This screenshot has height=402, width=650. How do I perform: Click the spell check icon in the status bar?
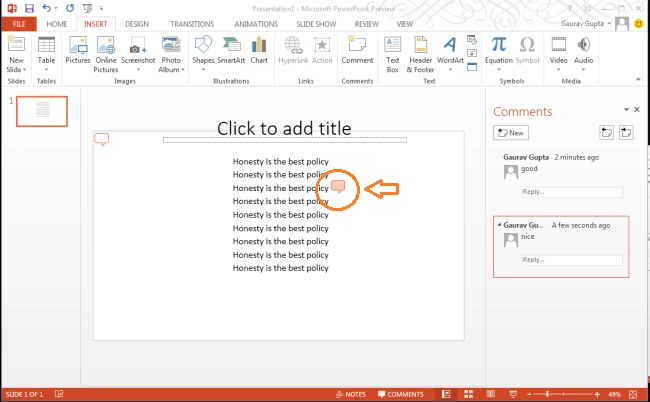coord(59,394)
